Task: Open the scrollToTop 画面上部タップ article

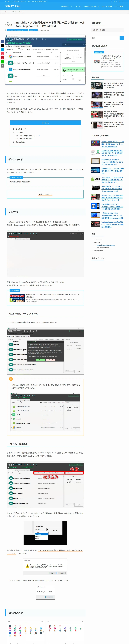Action: coord(112,153)
